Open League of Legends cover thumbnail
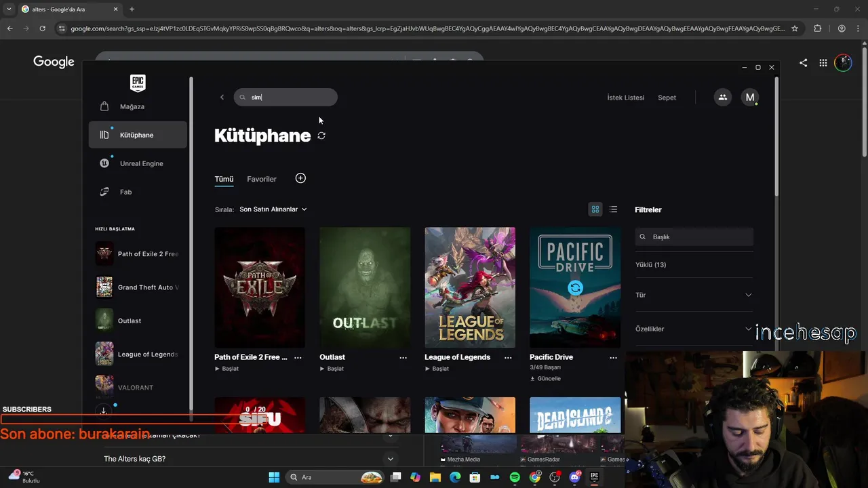Image resolution: width=868 pixels, height=488 pixels. tap(470, 287)
